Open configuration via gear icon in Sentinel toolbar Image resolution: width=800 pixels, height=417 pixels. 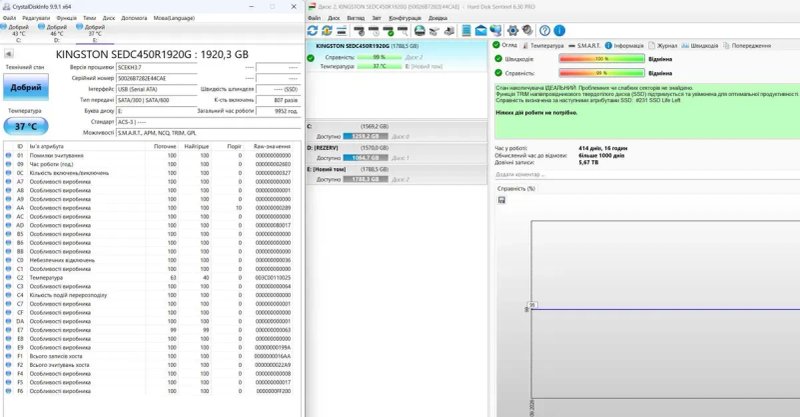click(513, 31)
